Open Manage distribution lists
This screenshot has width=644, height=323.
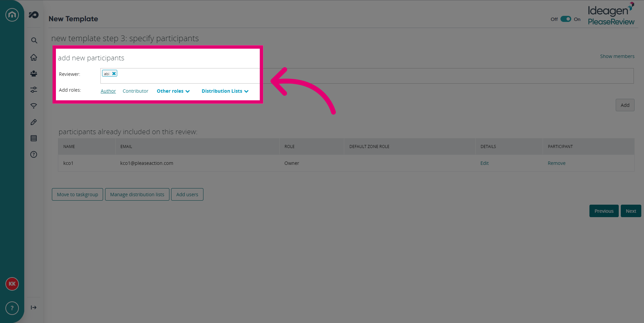[137, 195]
